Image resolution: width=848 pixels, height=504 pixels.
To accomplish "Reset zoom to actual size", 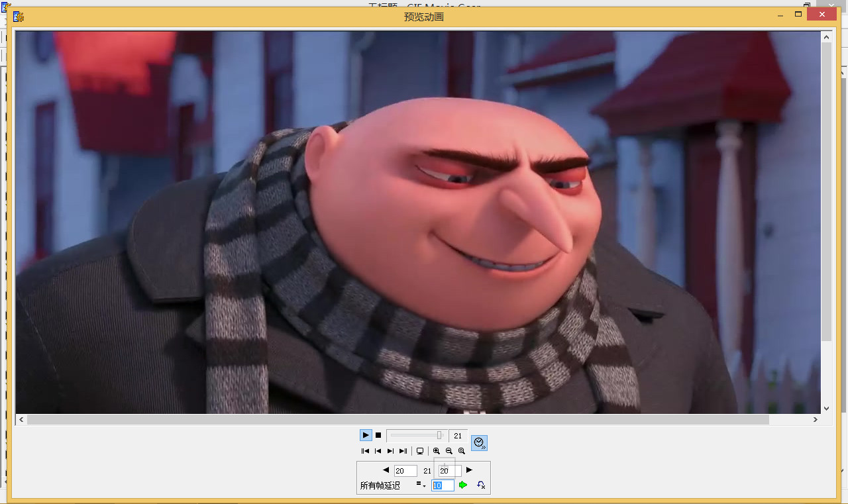I will 462,451.
